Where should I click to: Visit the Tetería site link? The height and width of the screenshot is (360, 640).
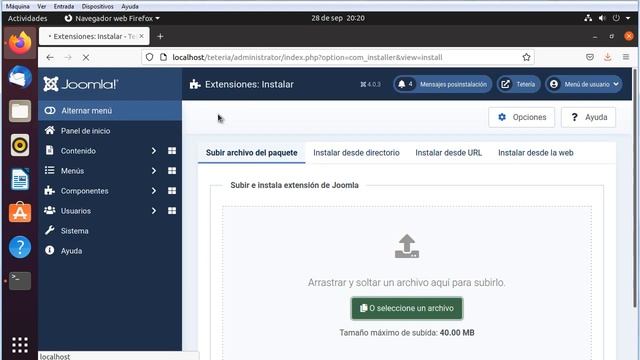click(518, 84)
